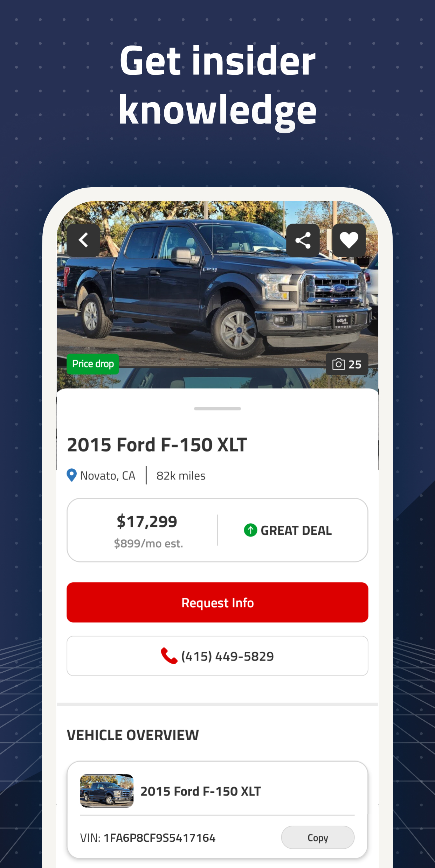Click the red phone handset icon
This screenshot has width=435, height=868.
[169, 656]
